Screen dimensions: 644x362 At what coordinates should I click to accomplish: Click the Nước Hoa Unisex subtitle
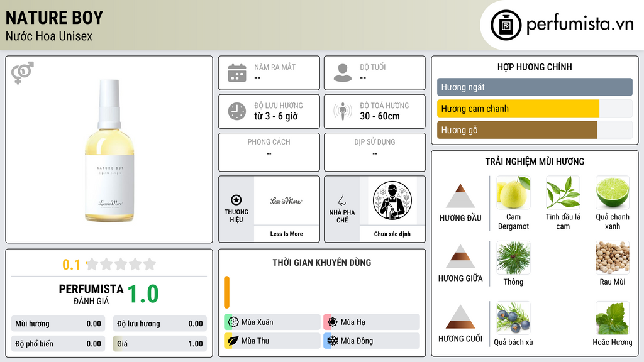(49, 36)
